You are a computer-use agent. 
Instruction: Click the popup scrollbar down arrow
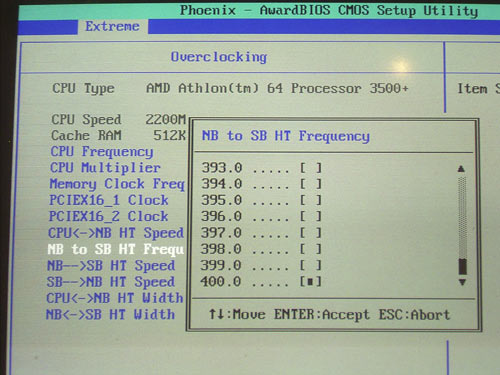click(x=462, y=282)
